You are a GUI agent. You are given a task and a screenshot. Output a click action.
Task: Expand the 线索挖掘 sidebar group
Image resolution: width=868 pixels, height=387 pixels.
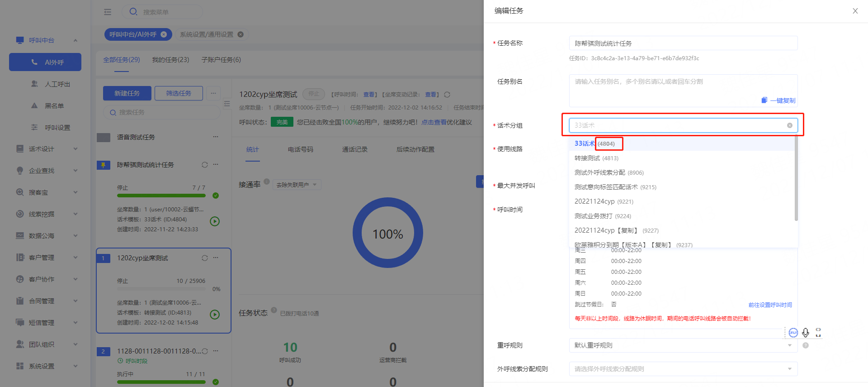(75, 214)
